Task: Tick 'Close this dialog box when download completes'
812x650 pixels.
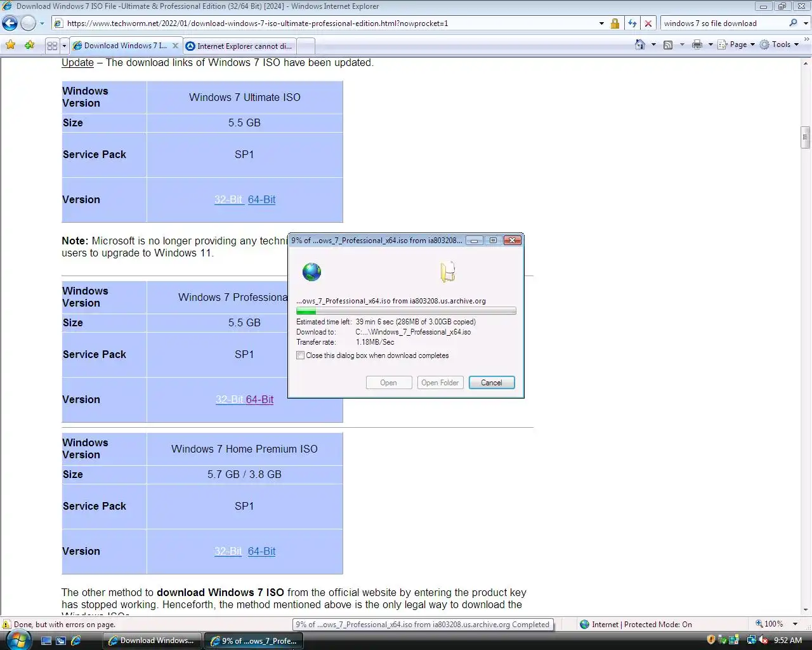Action: click(301, 355)
